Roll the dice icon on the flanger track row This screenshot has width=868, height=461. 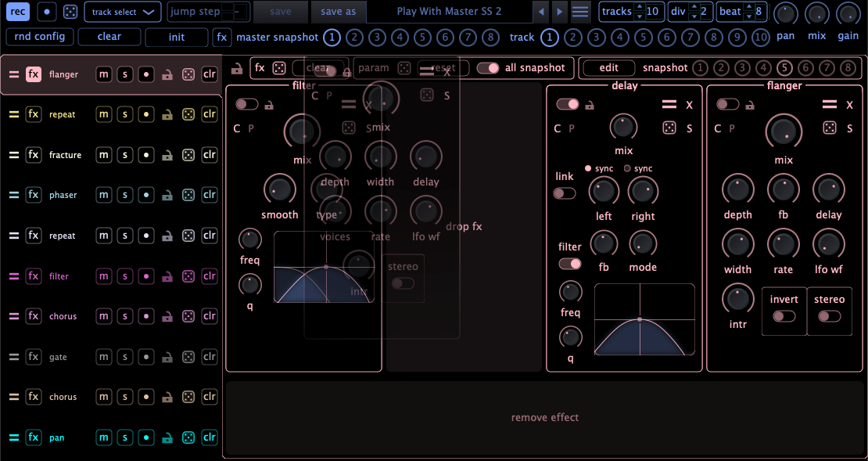[x=188, y=74]
